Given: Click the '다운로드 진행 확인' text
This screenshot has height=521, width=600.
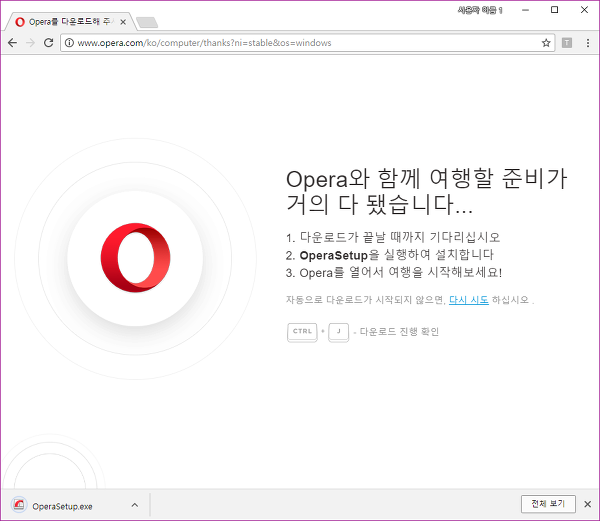Looking at the screenshot, I should pyautogui.click(x=399, y=332).
